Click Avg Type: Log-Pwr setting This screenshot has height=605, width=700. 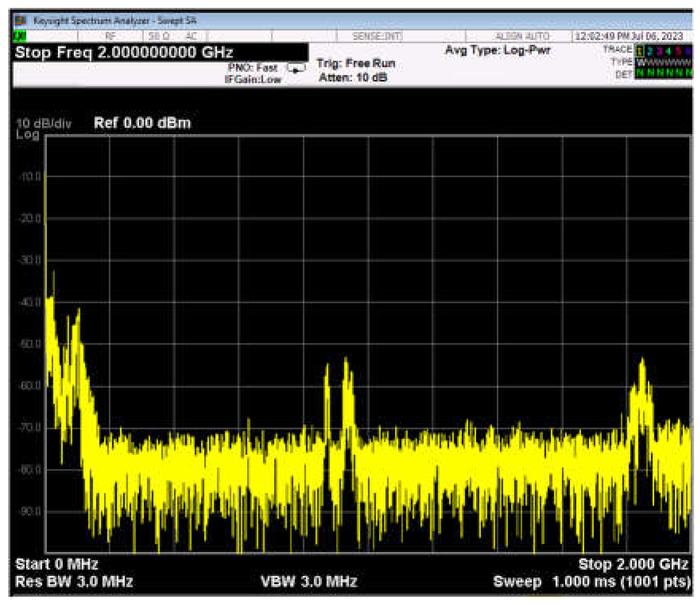[x=498, y=50]
